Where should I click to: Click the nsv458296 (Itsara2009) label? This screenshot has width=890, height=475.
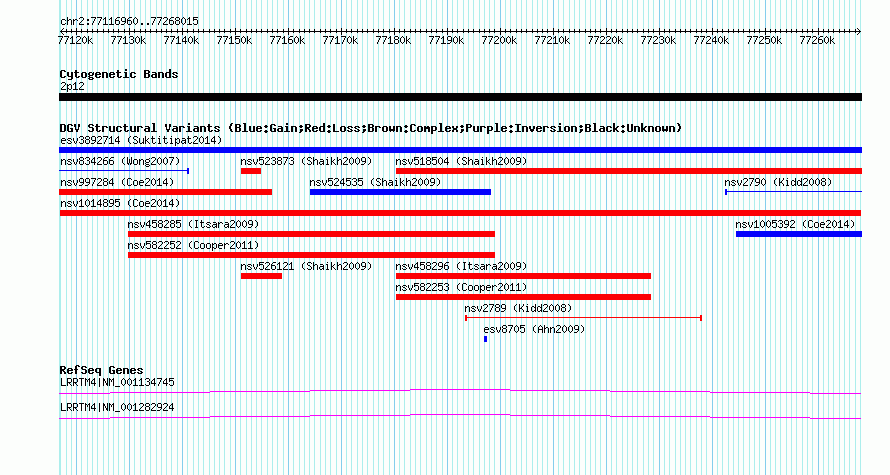461,266
